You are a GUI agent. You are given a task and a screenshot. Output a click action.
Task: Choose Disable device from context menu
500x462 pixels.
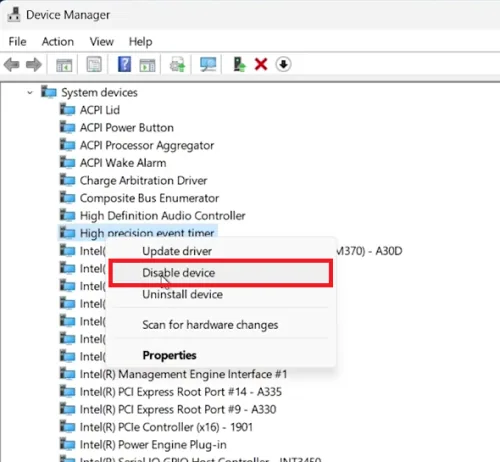(x=220, y=273)
